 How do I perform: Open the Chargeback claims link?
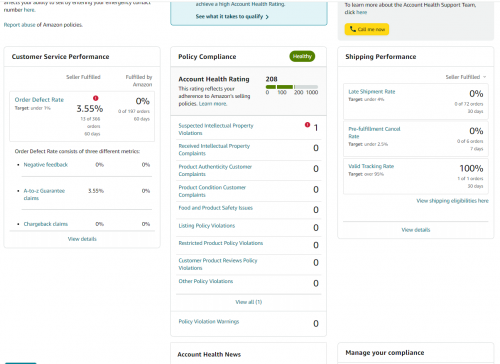click(x=46, y=224)
